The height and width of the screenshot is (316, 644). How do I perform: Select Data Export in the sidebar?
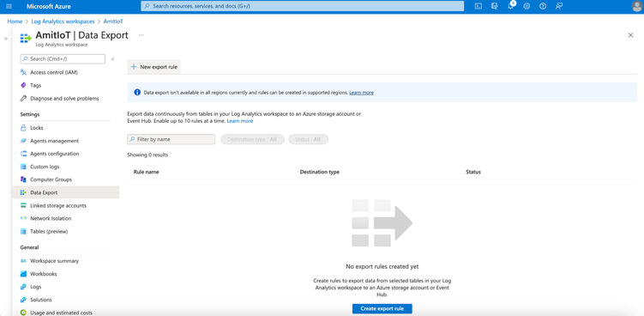tap(66, 192)
